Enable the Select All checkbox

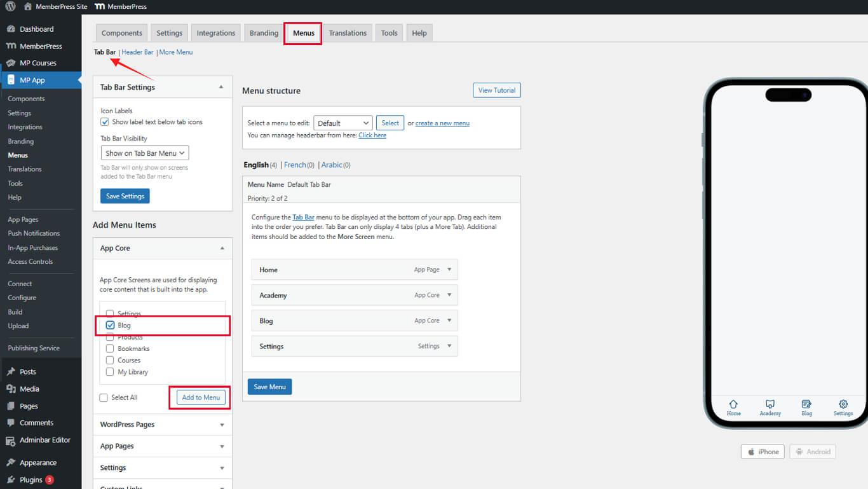click(103, 397)
